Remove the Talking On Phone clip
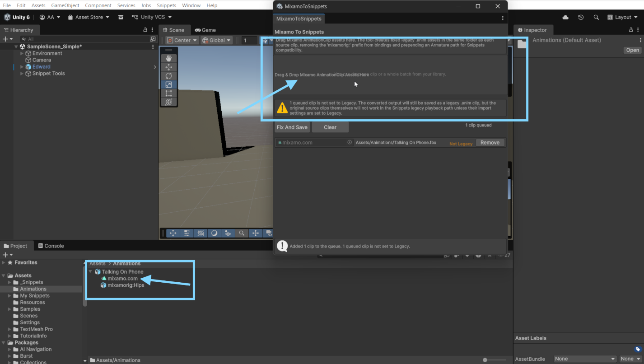This screenshot has width=644, height=364. coord(490,142)
